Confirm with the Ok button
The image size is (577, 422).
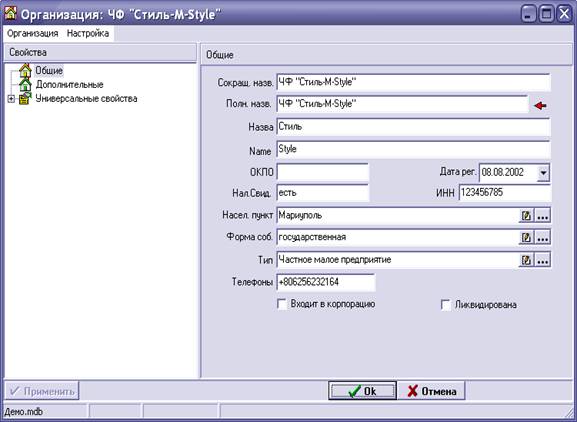(362, 391)
